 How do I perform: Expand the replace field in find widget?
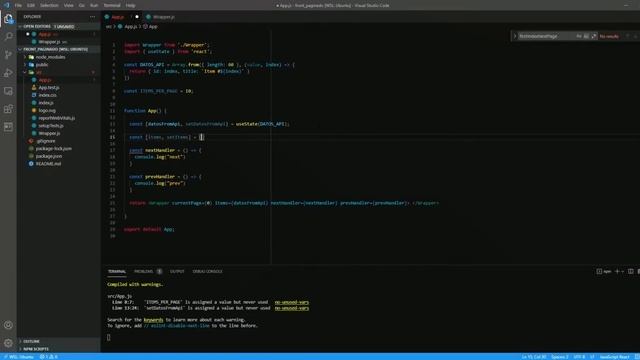tap(515, 36)
